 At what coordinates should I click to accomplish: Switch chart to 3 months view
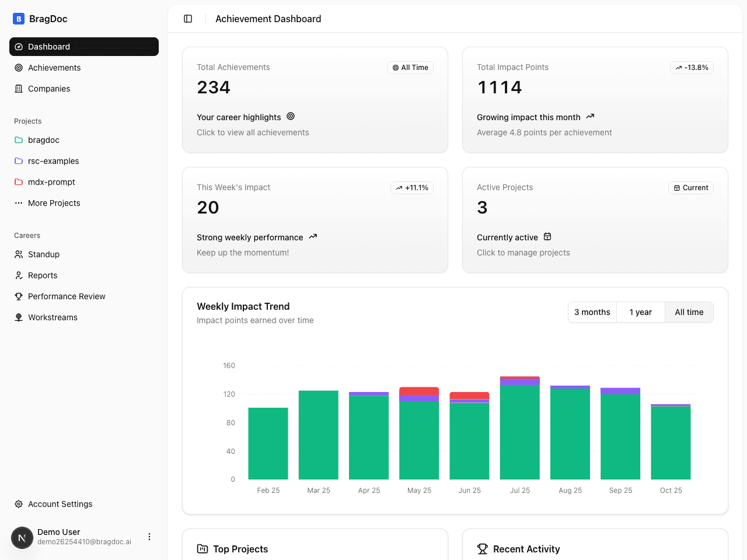tap(592, 312)
